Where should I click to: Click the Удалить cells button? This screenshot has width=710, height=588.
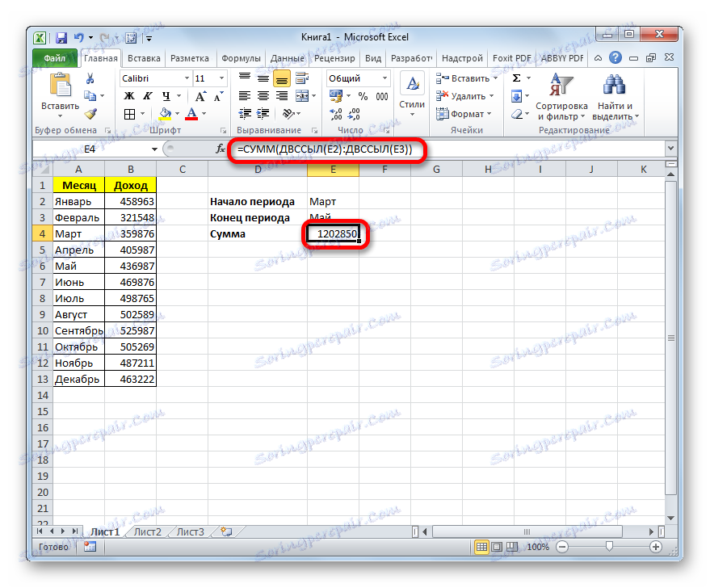click(x=464, y=96)
